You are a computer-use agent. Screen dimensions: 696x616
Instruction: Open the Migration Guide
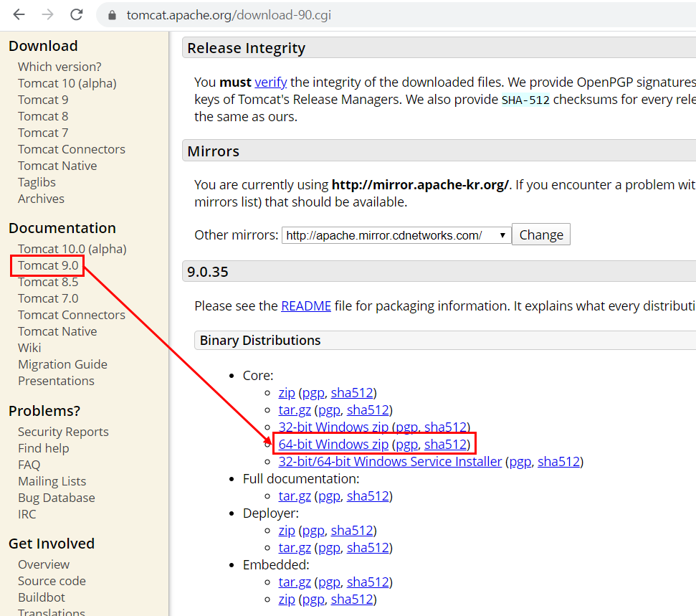tap(62, 364)
